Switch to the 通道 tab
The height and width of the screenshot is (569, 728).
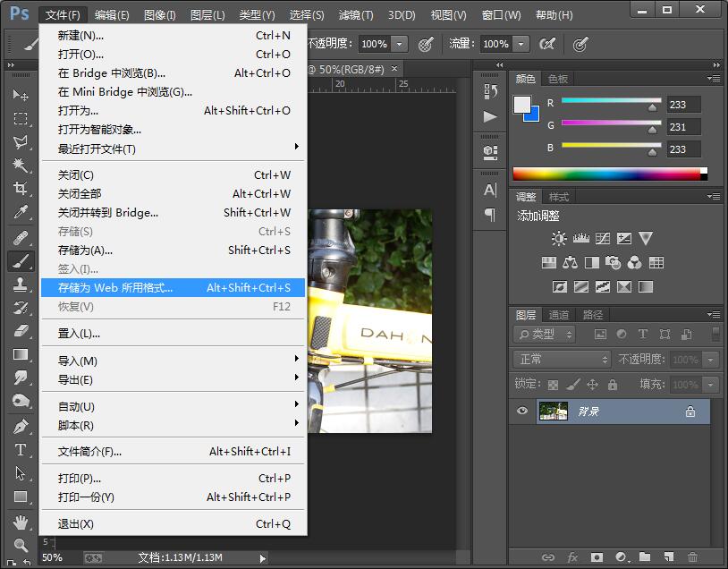559,315
